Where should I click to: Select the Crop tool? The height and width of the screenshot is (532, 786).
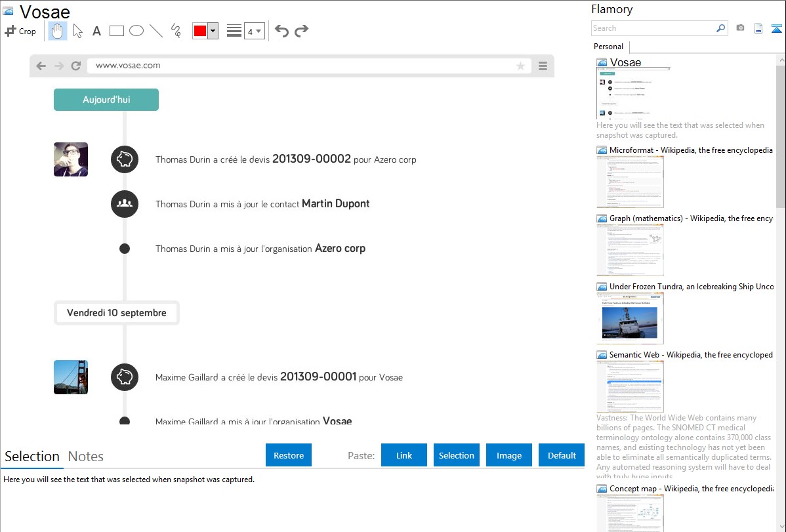tap(20, 31)
